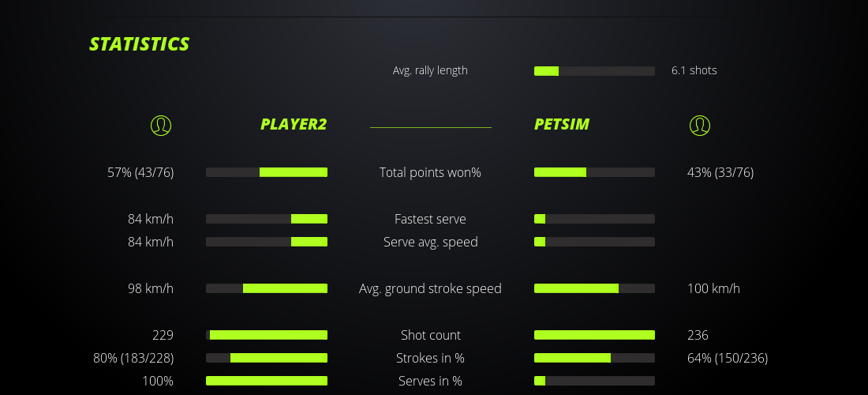Click PLAYER2's Total points won bar

pyautogui.click(x=267, y=172)
